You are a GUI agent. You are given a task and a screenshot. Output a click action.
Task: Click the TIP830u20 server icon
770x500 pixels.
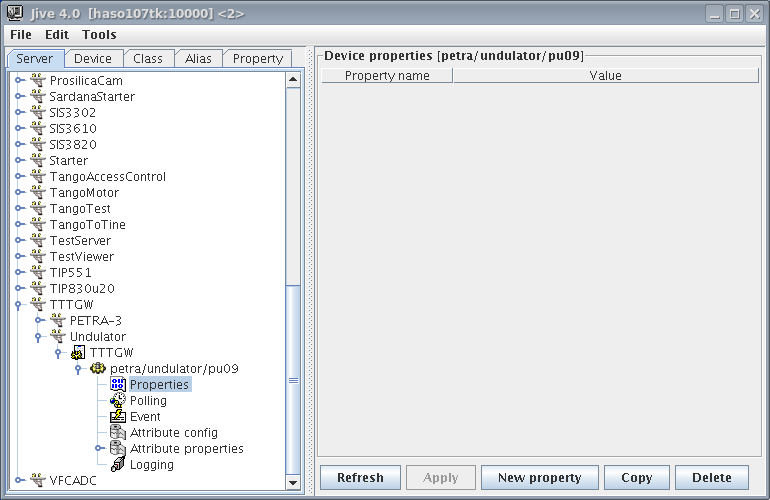38,288
